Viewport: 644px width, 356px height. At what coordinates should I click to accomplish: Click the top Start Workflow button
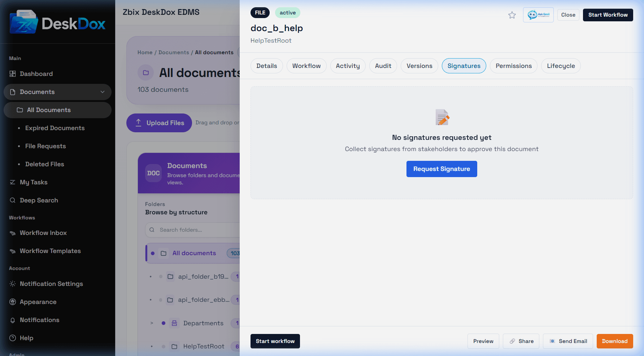pos(608,15)
